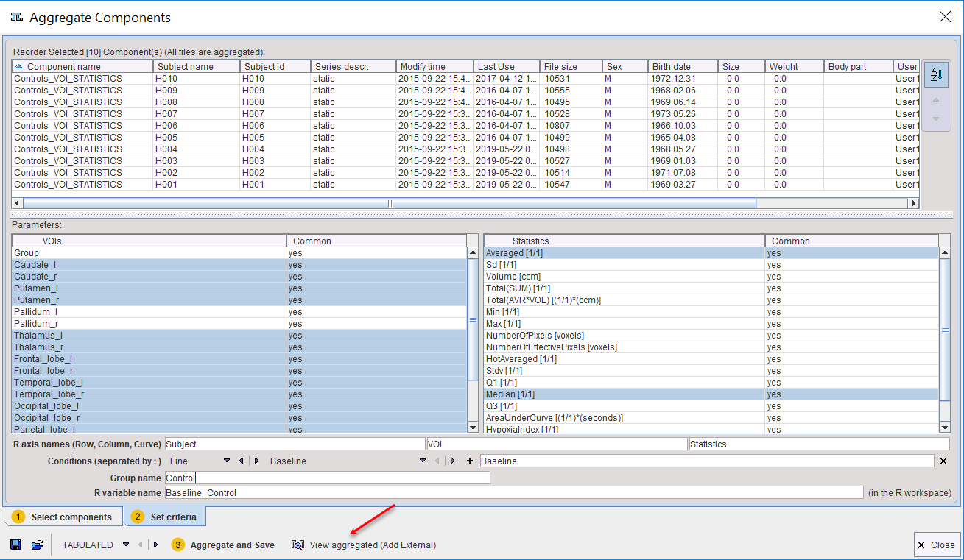
Task: Click the Group name input field
Action: click(x=327, y=478)
